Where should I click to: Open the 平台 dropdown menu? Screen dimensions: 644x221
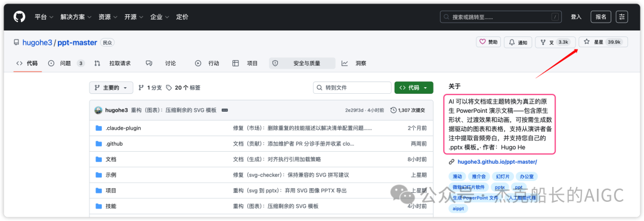(44, 17)
